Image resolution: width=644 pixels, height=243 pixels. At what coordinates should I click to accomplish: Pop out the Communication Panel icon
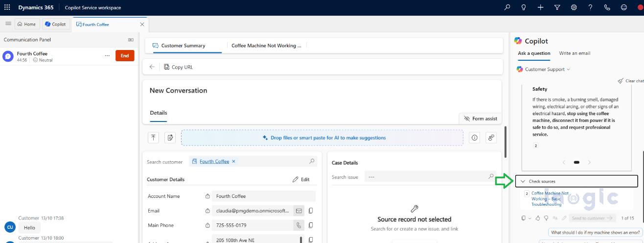pyautogui.click(x=131, y=40)
